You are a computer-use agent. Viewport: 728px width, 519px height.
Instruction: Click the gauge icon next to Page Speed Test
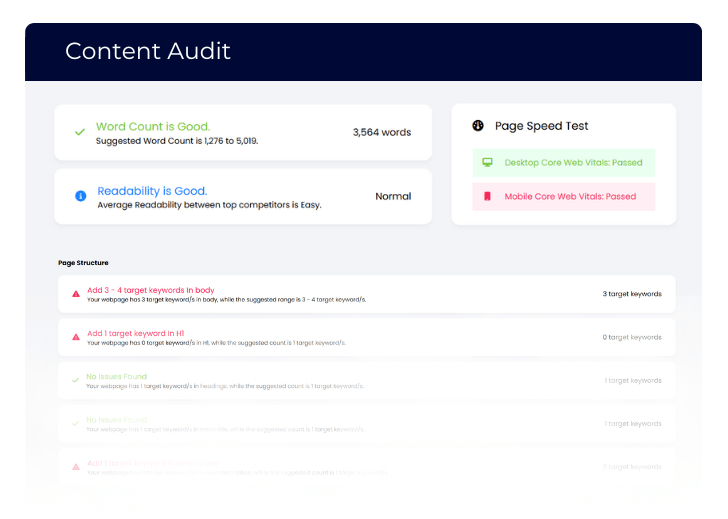pyautogui.click(x=478, y=125)
